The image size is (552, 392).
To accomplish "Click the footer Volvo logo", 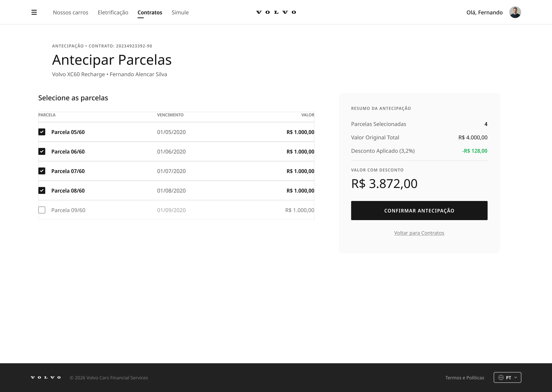I will [x=46, y=377].
